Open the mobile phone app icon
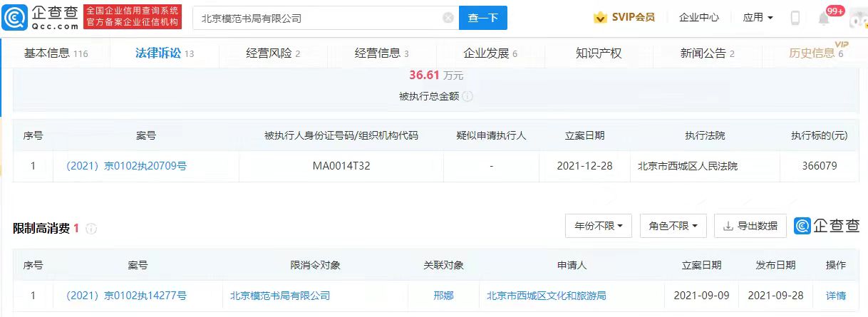This screenshot has width=868, height=317. (795, 18)
